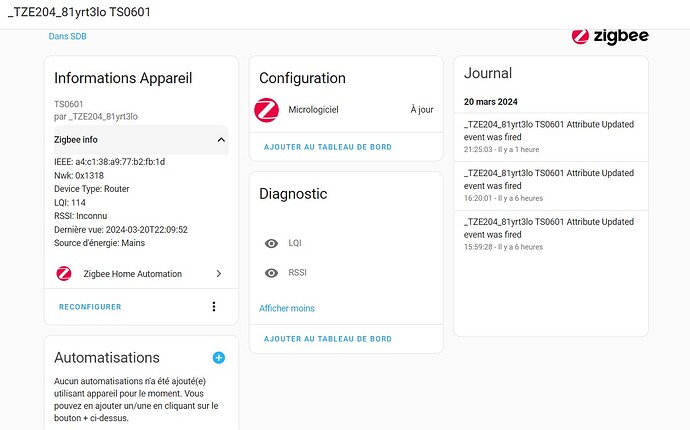Click Afficher moins to collapse diagnostics
This screenshot has width=690, height=430.
[x=286, y=308]
